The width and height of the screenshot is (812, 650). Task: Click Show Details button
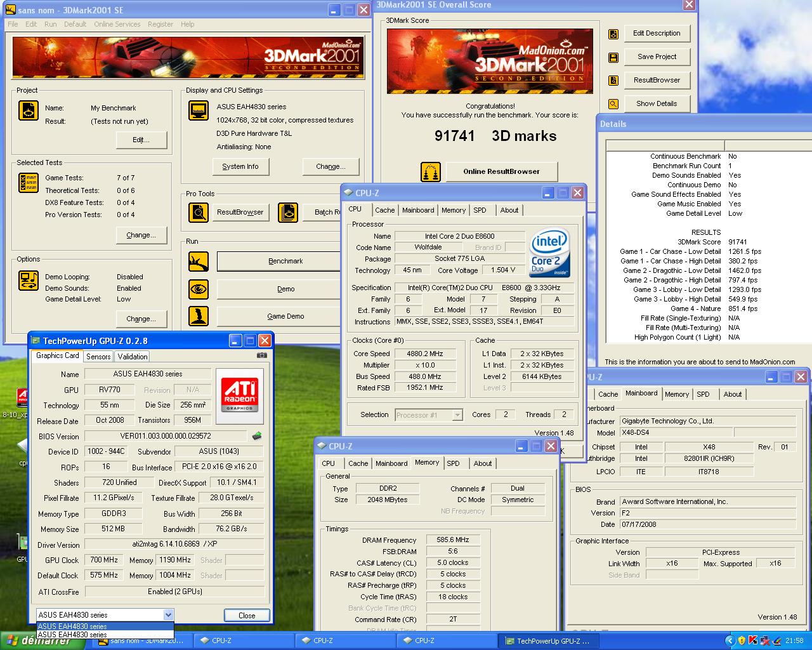pos(657,103)
